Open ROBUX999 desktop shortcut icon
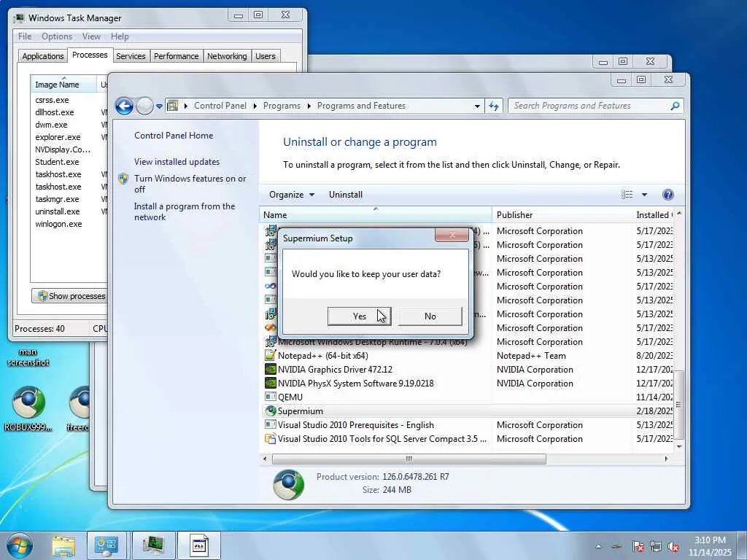 pos(28,408)
